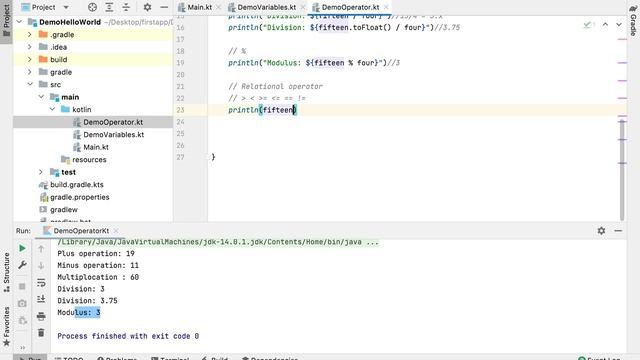640x360 pixels.
Task: Close the DemoOperator.kt tab
Action: [x=386, y=7]
